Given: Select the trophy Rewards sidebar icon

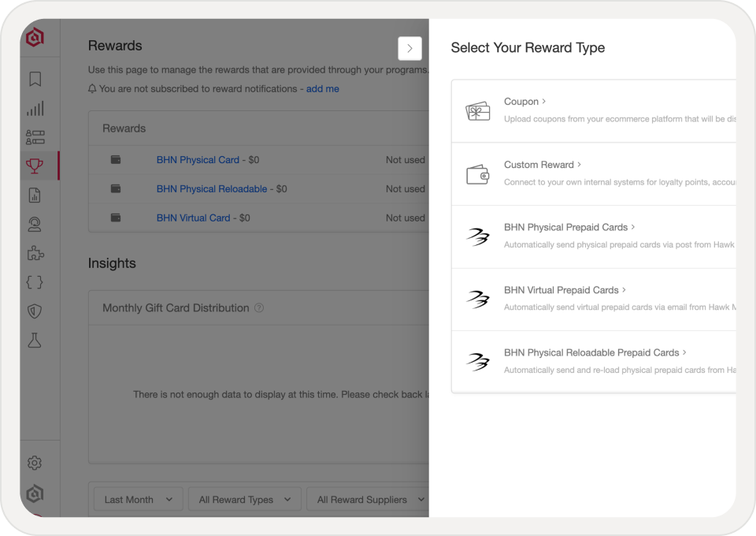Looking at the screenshot, I should tap(34, 166).
